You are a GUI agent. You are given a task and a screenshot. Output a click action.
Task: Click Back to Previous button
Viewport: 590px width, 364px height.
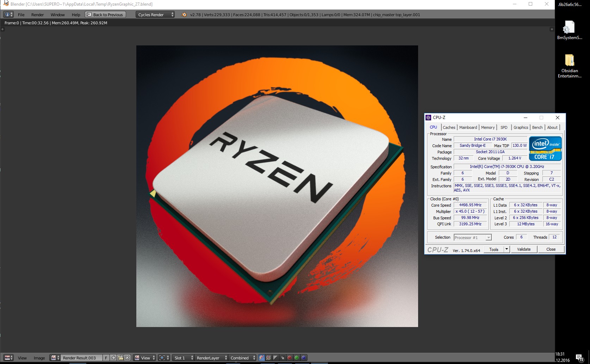105,15
